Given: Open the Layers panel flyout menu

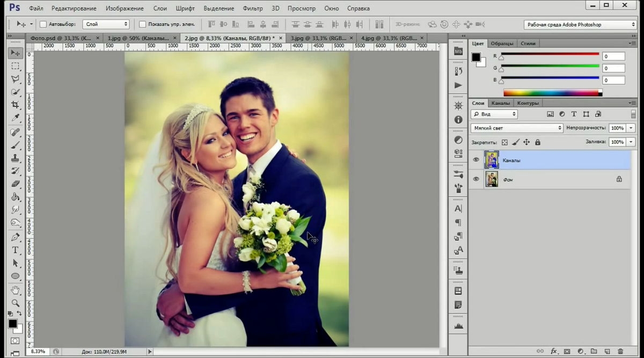Looking at the screenshot, I should [632, 103].
